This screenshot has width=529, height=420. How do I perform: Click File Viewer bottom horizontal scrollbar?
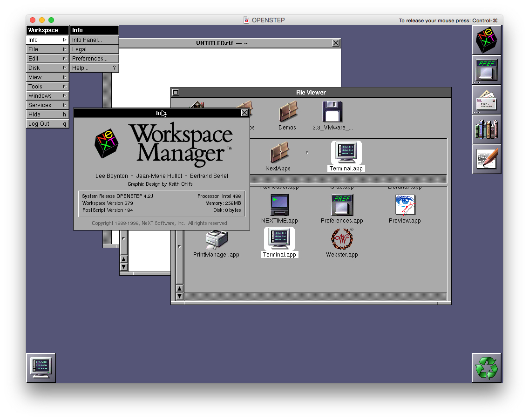point(315,296)
